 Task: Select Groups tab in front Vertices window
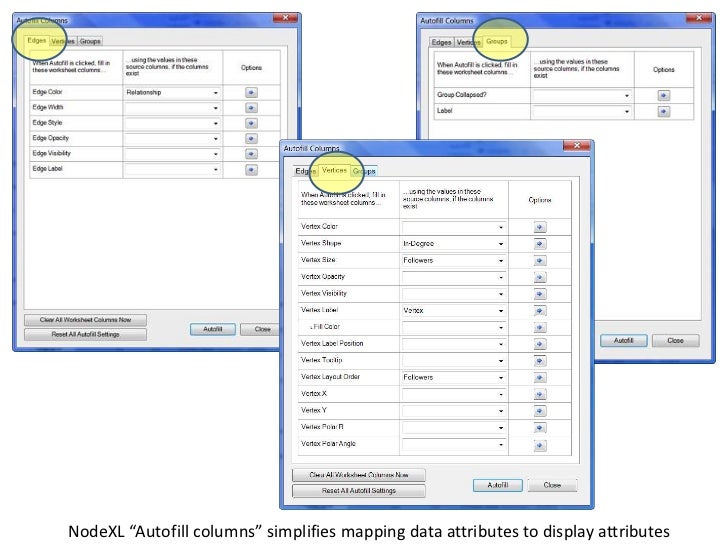364,171
